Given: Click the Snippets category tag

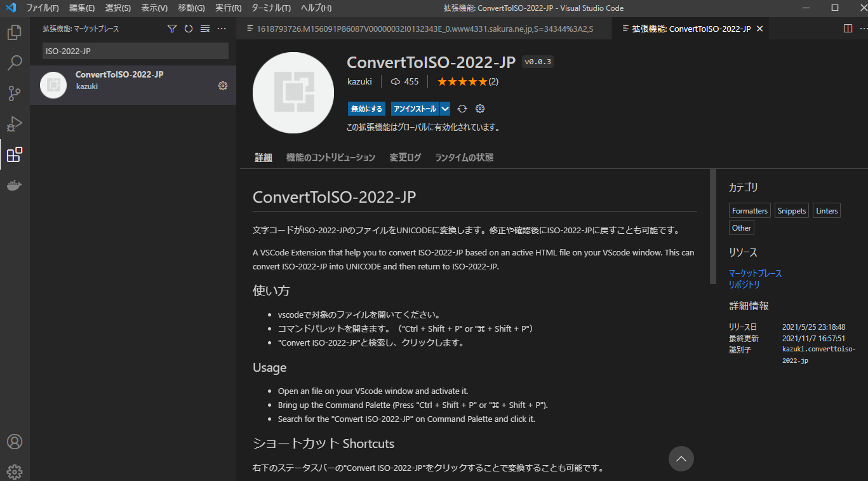Looking at the screenshot, I should 792,211.
